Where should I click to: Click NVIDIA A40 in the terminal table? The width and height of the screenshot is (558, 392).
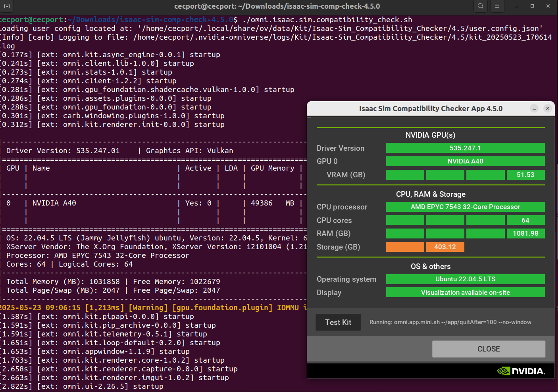click(54, 203)
